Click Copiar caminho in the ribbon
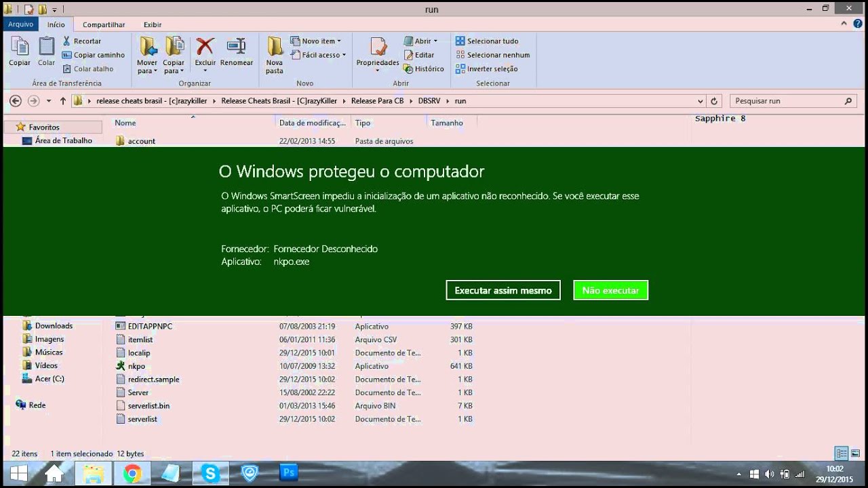The height and width of the screenshot is (488, 868). [x=94, y=55]
